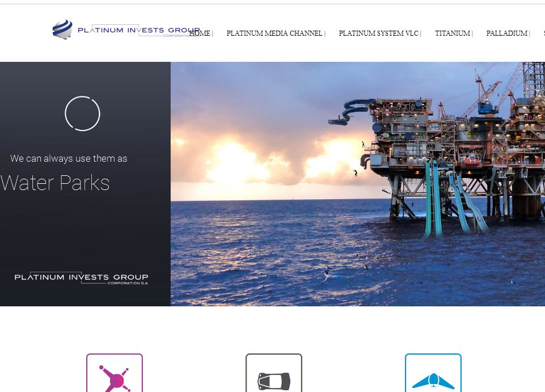Viewport: 545px width, 392px height.
Task: Open Platinum Media Channel page
Action: coord(274,33)
